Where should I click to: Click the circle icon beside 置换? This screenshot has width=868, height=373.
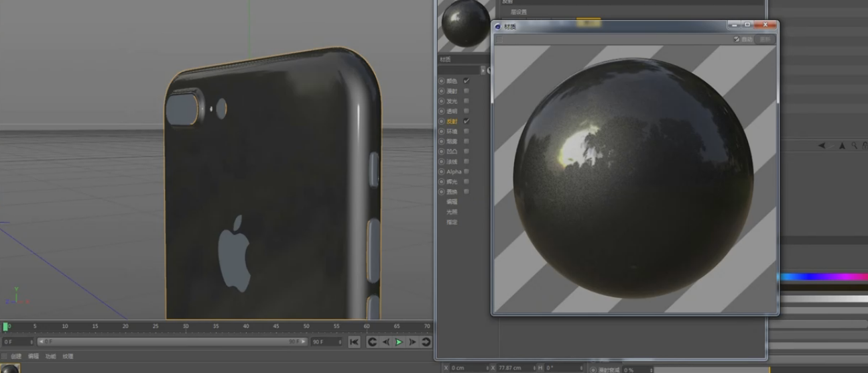[442, 191]
